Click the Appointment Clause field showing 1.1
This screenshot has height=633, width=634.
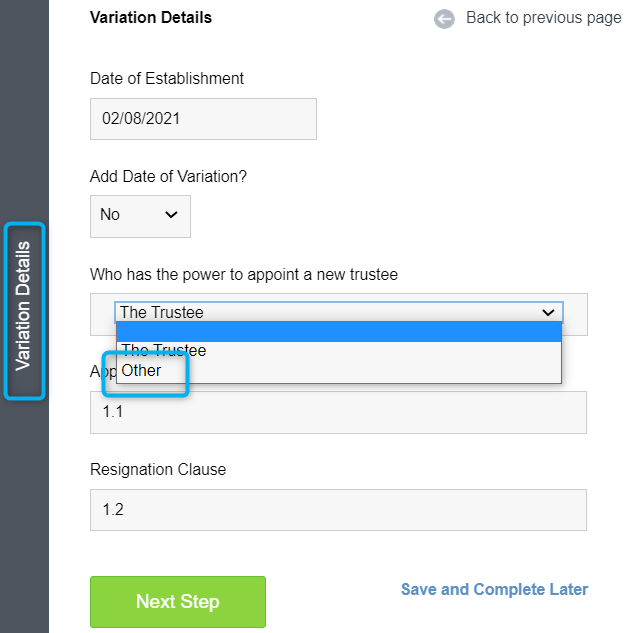[338, 412]
